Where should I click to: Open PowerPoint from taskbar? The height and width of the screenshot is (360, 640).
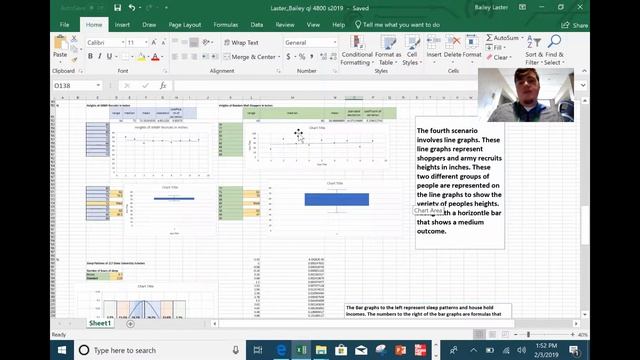pyautogui.click(x=400, y=350)
